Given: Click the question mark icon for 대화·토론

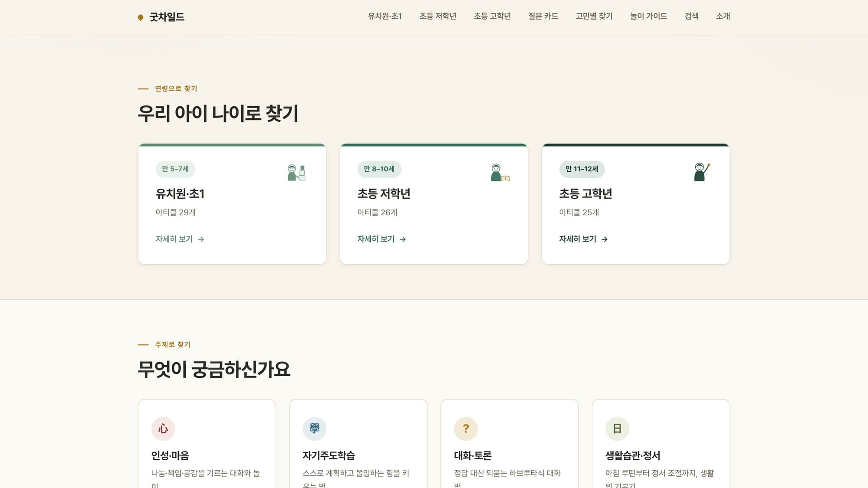Looking at the screenshot, I should (466, 429).
